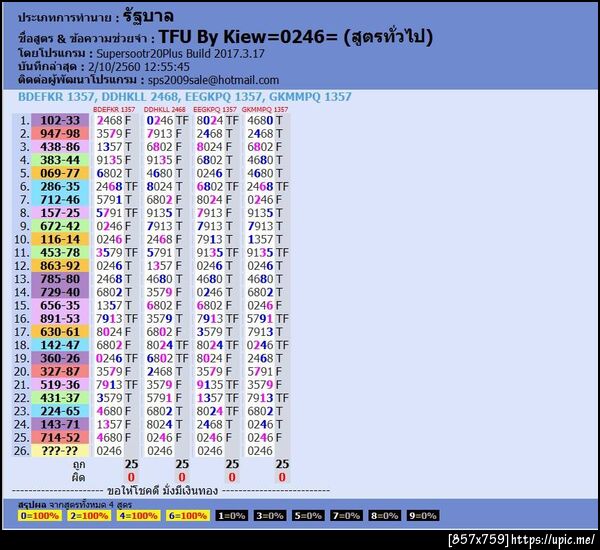Click the 5=0% summary badge
The image size is (600, 550).
tap(308, 516)
